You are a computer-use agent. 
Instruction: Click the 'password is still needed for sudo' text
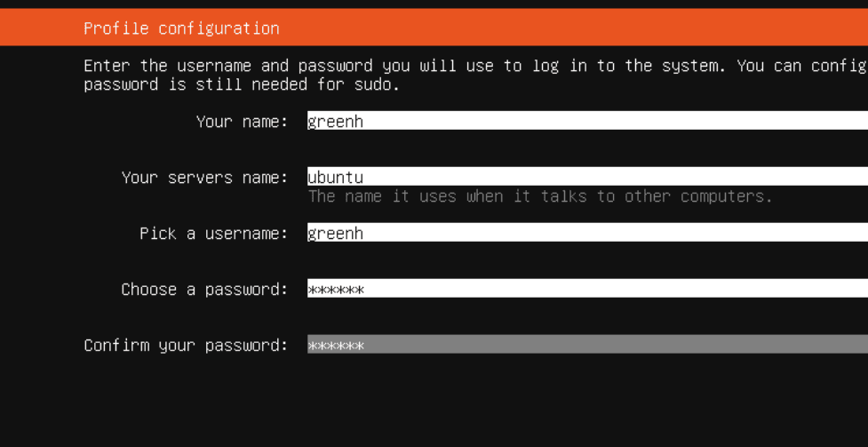point(242,84)
